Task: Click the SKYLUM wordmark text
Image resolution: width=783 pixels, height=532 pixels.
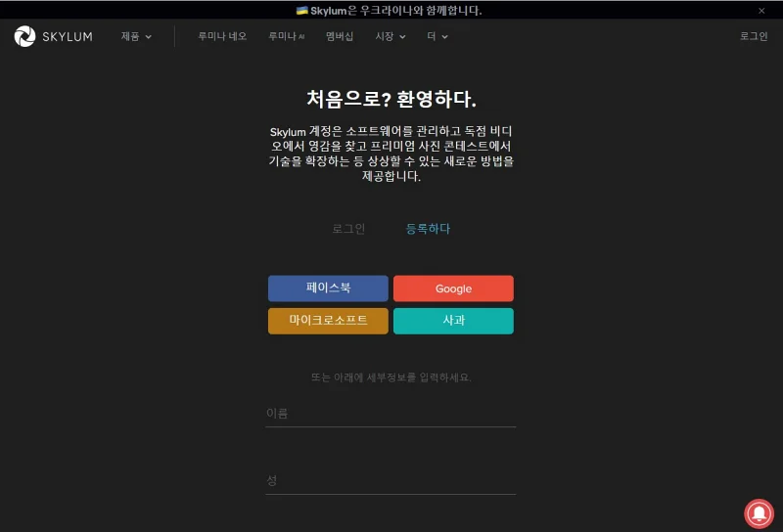Action: coord(68,36)
